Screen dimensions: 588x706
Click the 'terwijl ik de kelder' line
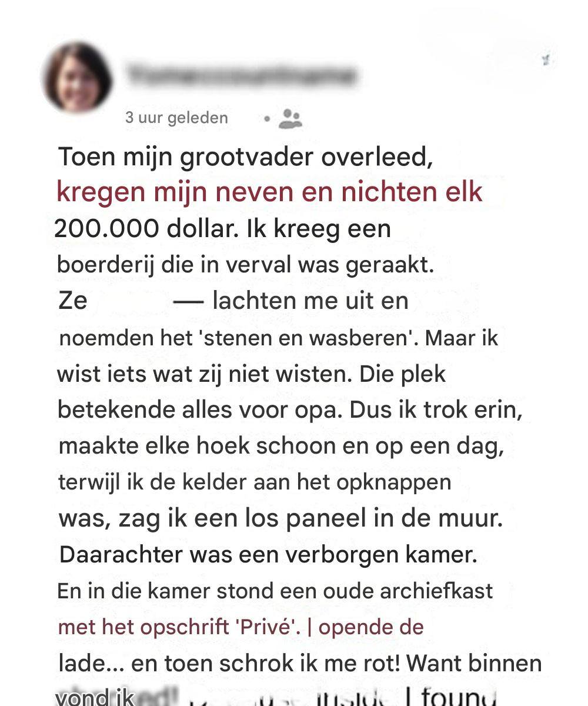click(255, 482)
